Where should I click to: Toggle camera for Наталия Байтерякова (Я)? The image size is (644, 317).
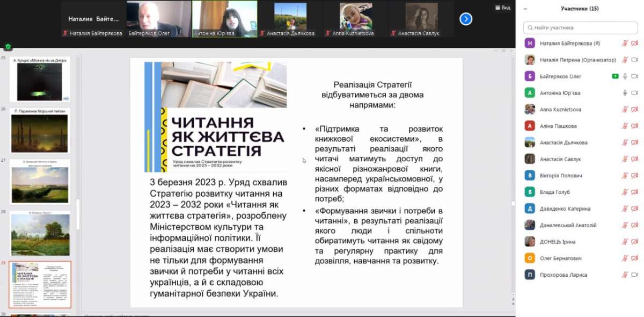(634, 44)
